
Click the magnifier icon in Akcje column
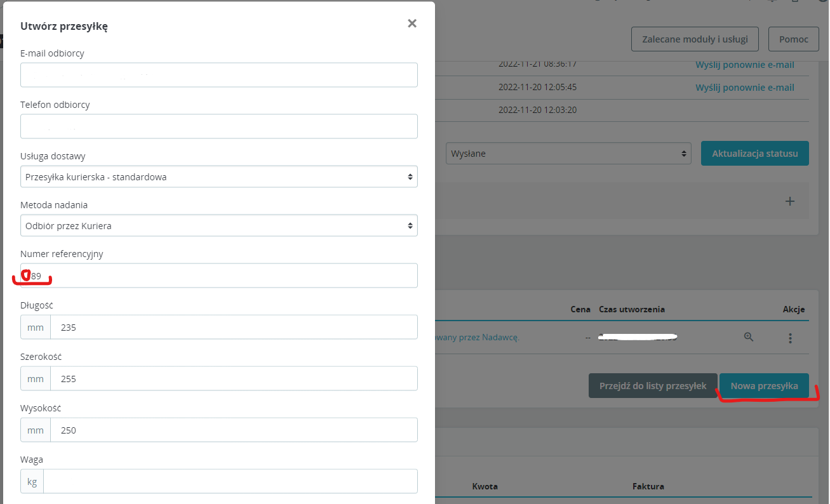(x=749, y=337)
